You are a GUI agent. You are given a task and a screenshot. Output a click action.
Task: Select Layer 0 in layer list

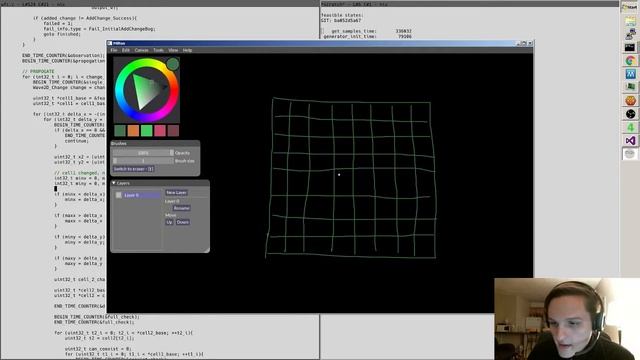[141, 195]
